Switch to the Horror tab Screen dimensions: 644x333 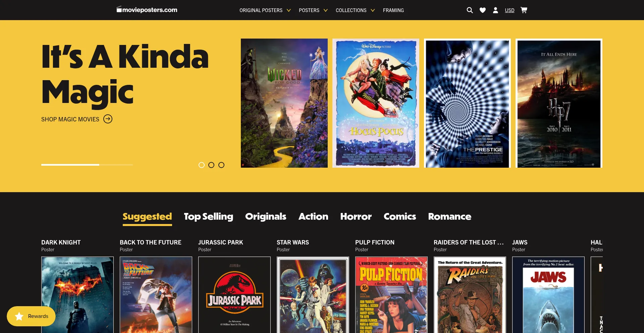click(x=356, y=217)
